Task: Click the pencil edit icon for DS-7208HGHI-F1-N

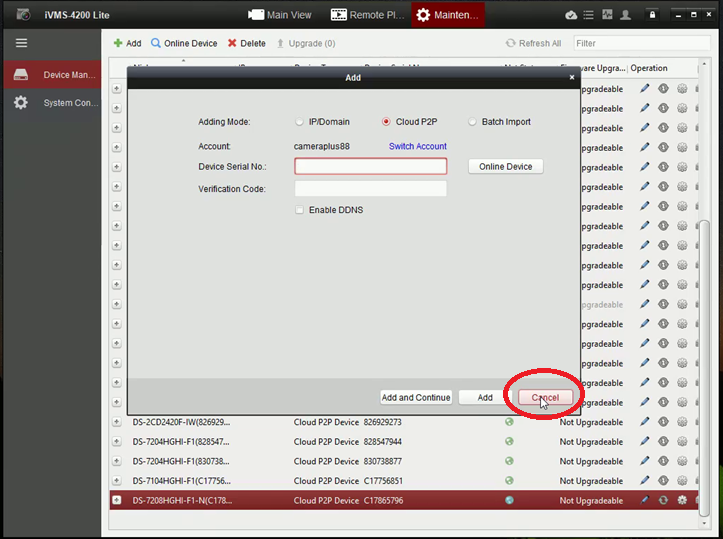Action: click(645, 500)
